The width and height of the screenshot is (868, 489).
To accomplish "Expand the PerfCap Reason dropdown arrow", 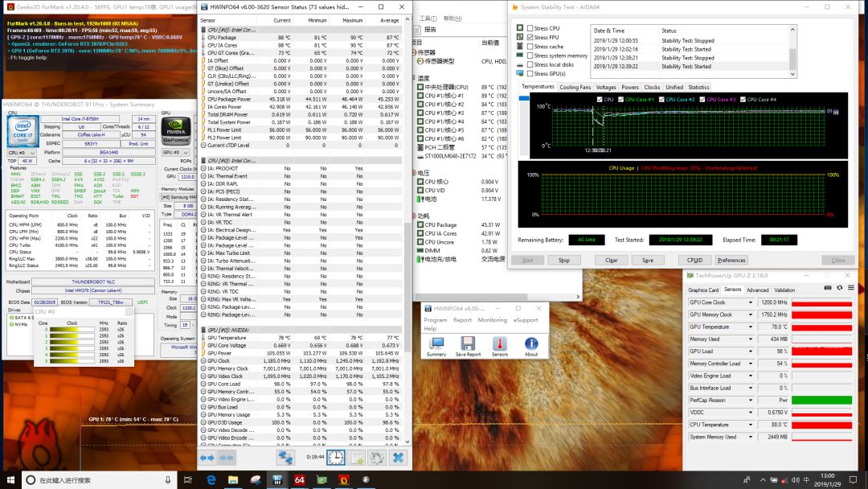I will point(751,401).
